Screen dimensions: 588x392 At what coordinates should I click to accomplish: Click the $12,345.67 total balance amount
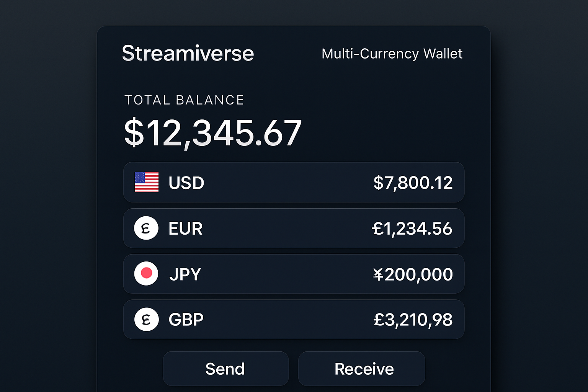tap(212, 132)
